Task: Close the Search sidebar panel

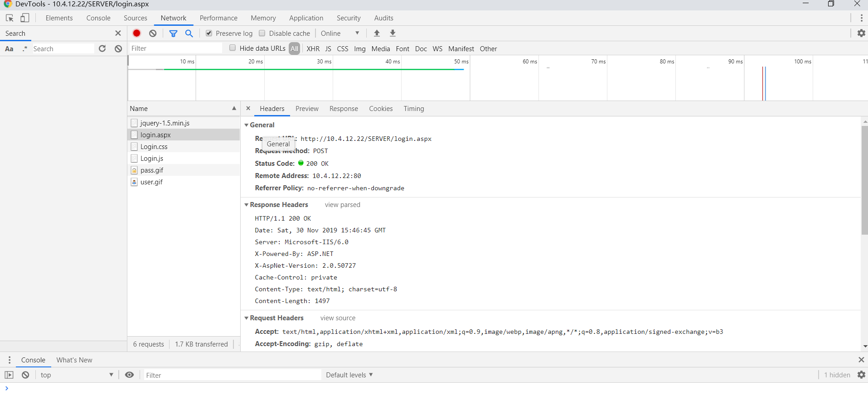Action: tap(118, 33)
